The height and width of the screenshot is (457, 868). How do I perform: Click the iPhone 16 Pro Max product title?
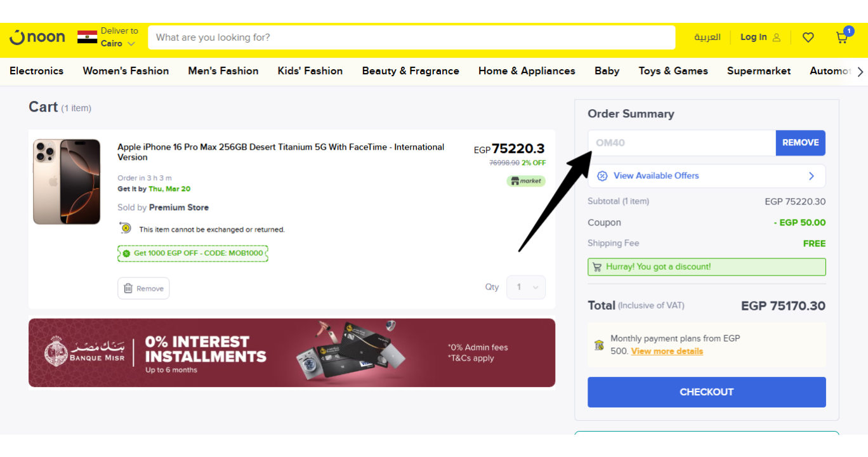[280, 152]
